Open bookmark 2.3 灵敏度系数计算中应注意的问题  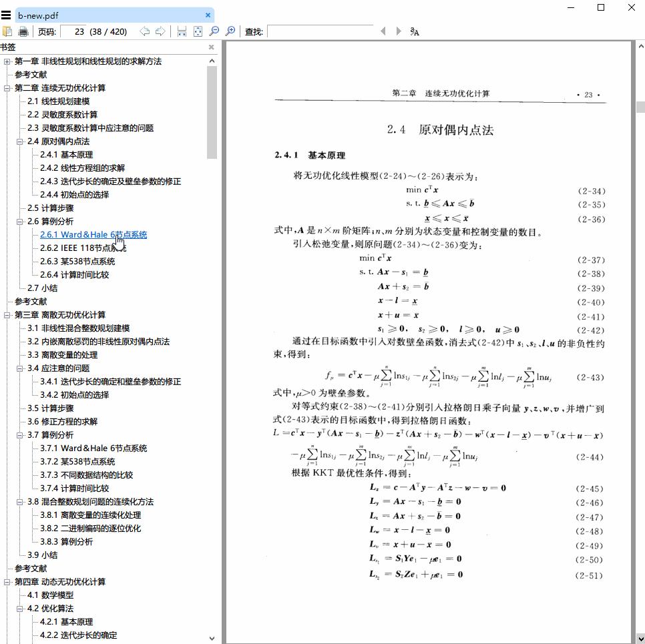pos(91,128)
